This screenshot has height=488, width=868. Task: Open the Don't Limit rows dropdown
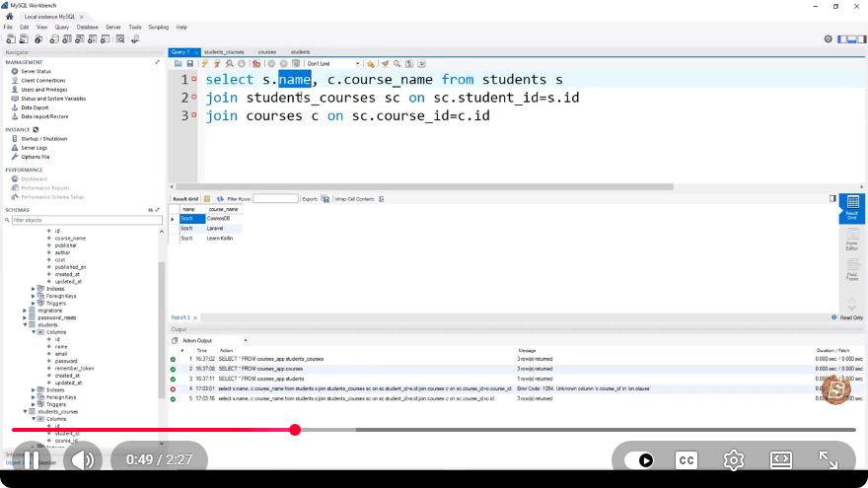(333, 64)
